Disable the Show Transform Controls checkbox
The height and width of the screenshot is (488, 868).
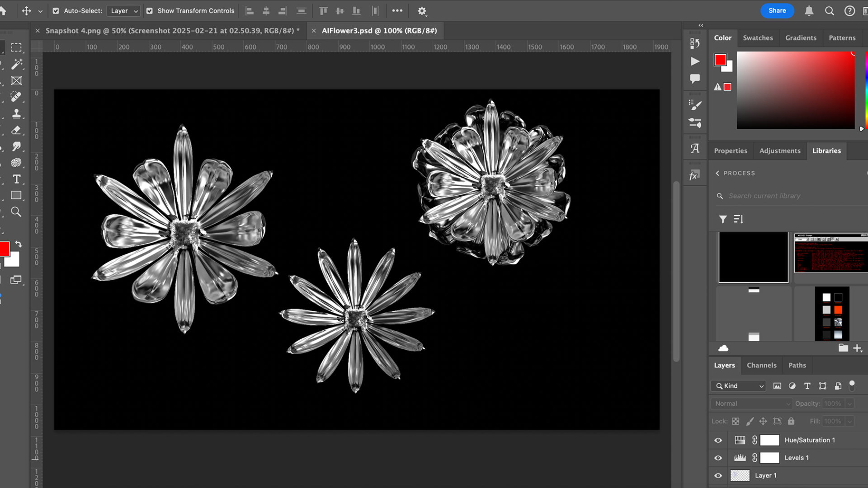(x=150, y=10)
